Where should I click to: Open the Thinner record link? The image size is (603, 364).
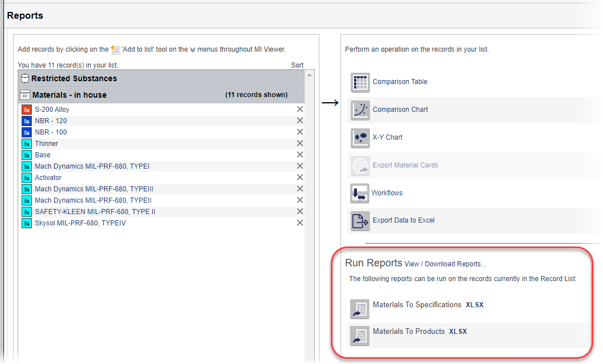pyautogui.click(x=47, y=144)
